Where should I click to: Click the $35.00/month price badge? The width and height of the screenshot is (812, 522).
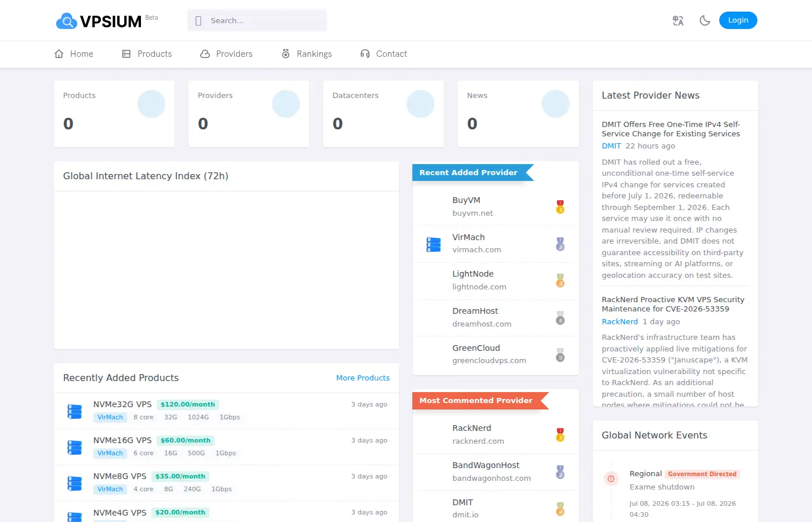tap(180, 477)
